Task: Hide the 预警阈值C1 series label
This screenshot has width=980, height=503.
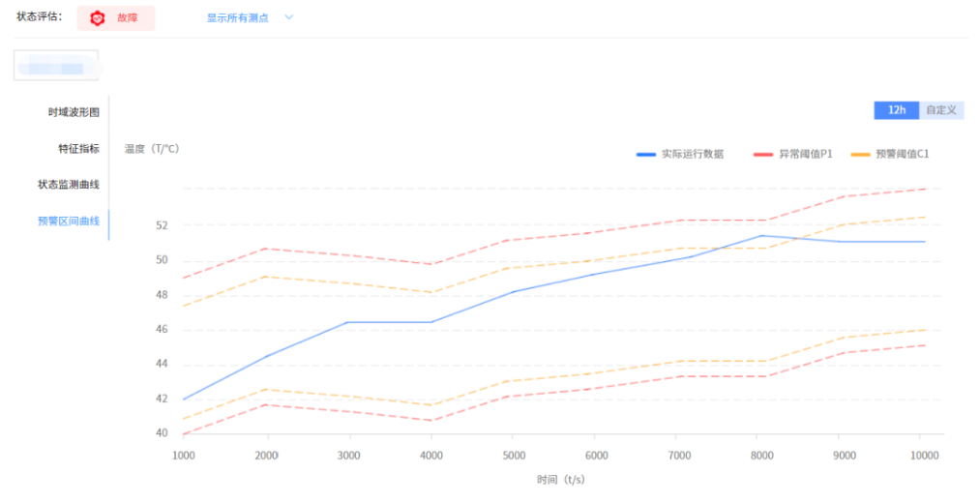Action: (902, 154)
